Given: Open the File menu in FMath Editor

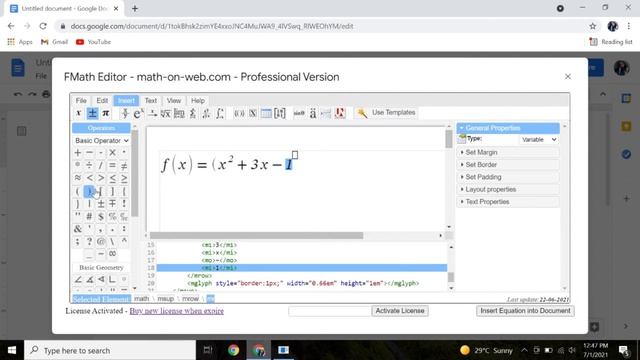Looking at the screenshot, I should tap(81, 100).
